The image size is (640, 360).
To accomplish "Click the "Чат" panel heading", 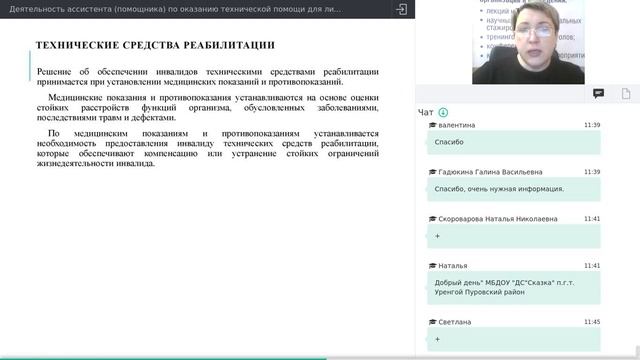I will coord(425,112).
